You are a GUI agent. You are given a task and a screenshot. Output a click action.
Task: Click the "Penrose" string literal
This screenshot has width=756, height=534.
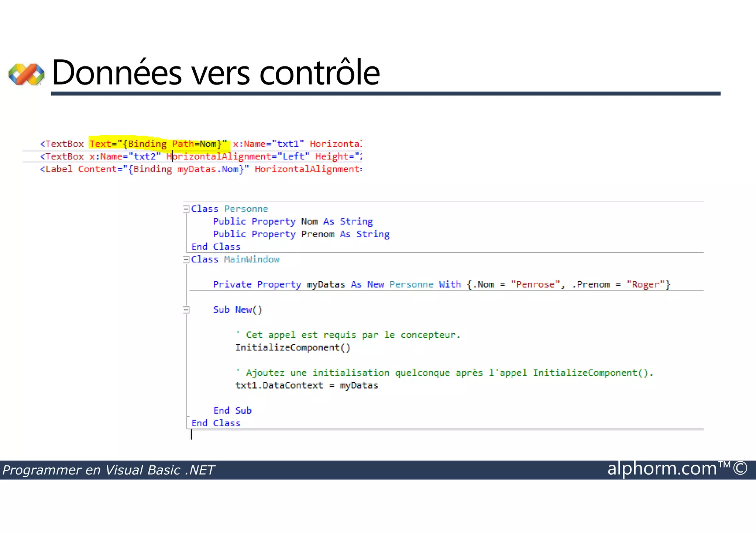coord(535,285)
